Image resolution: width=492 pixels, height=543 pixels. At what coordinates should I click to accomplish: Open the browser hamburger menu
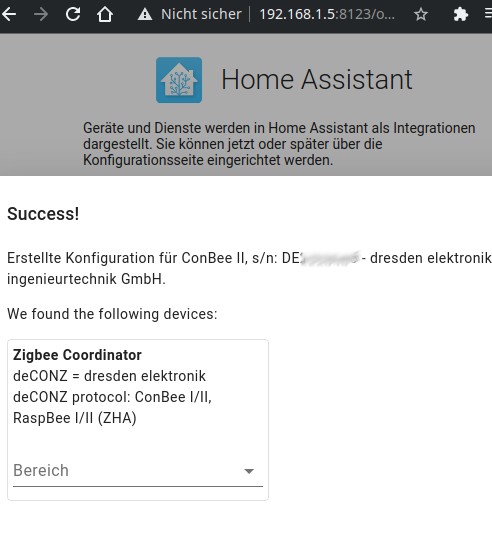(488, 15)
